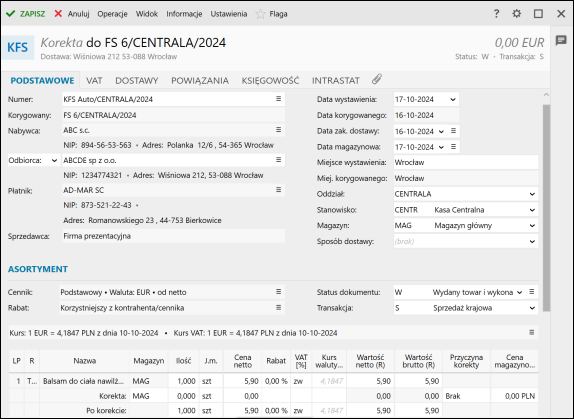The width and height of the screenshot is (574, 419).
Task: Open the Płatnik field list menu icon
Action: pos(279,190)
